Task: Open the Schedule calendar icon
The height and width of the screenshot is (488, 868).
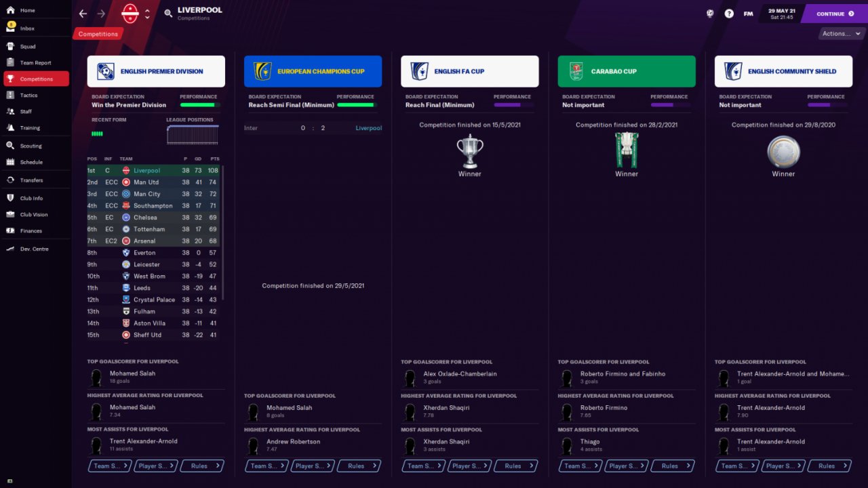Action: pos(10,162)
